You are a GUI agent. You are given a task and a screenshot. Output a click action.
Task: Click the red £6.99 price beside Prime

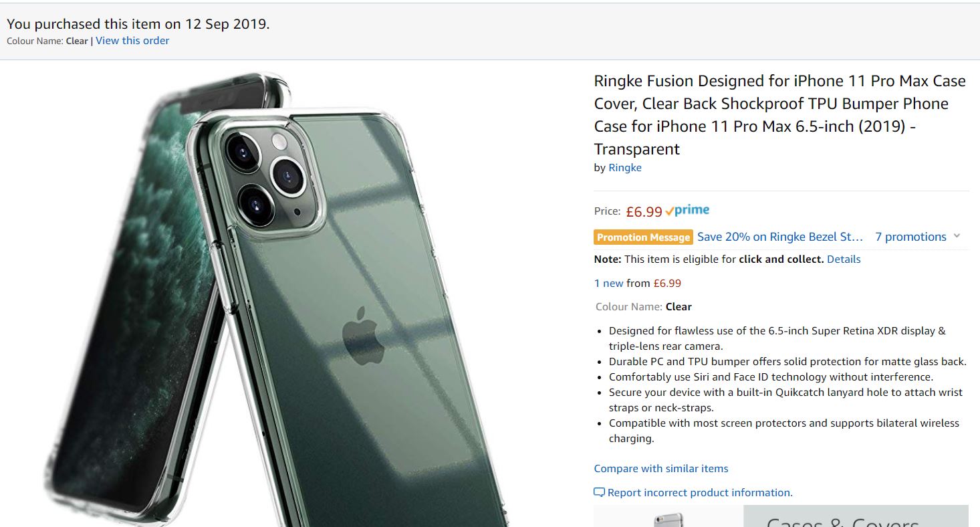coord(644,212)
